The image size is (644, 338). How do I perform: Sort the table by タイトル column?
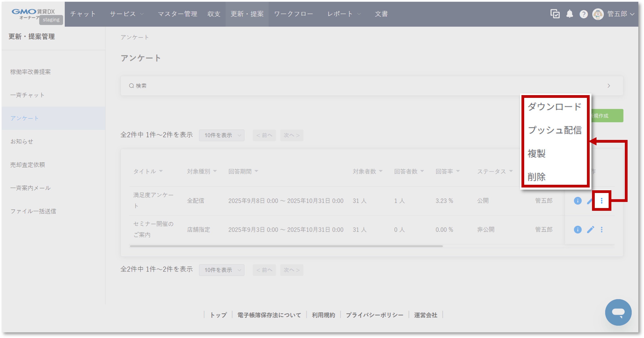tap(148, 171)
